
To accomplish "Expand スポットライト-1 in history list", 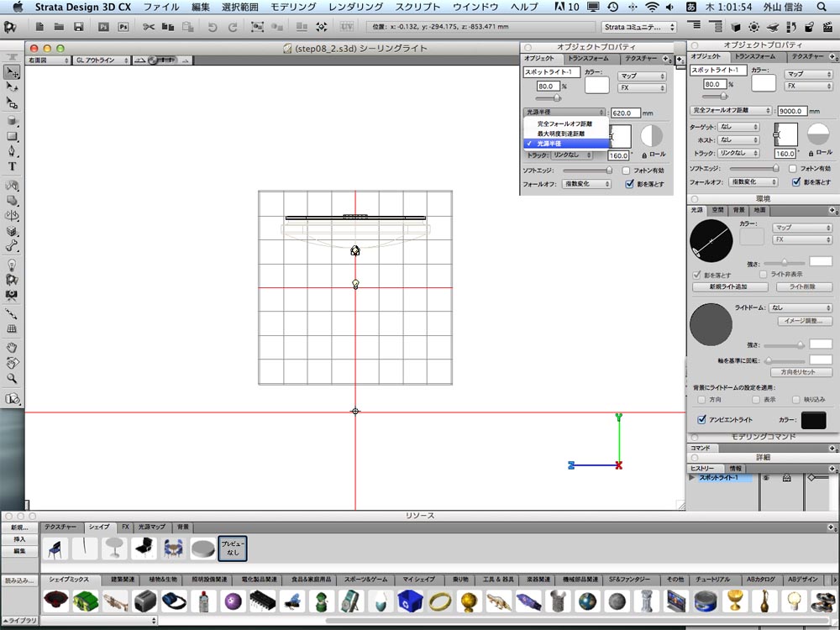I will (x=692, y=477).
